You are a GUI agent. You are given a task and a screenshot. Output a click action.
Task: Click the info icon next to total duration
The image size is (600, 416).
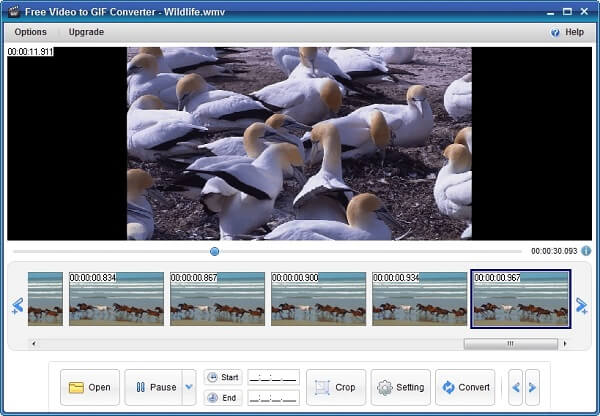pos(586,251)
